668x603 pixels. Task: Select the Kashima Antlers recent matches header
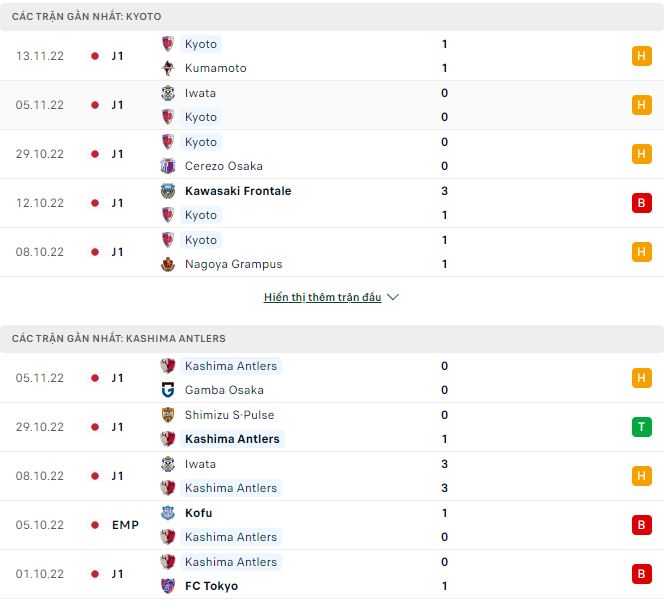click(119, 339)
